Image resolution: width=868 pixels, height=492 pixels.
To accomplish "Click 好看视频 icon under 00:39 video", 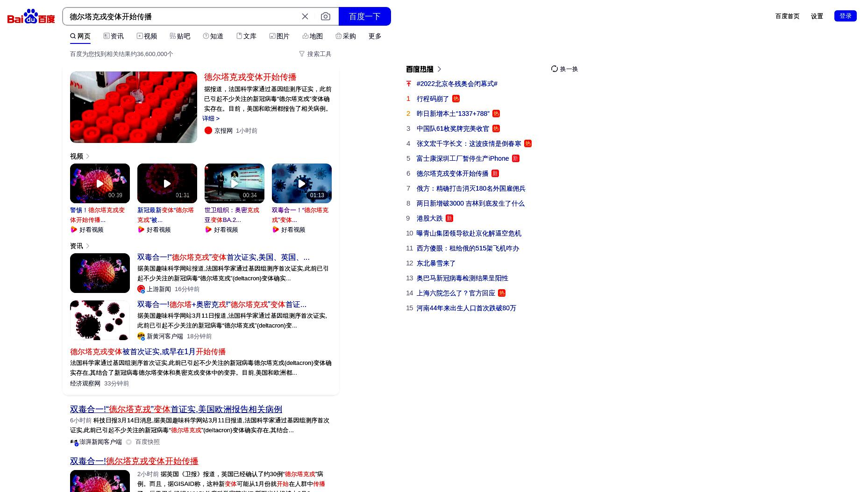I will [73, 229].
